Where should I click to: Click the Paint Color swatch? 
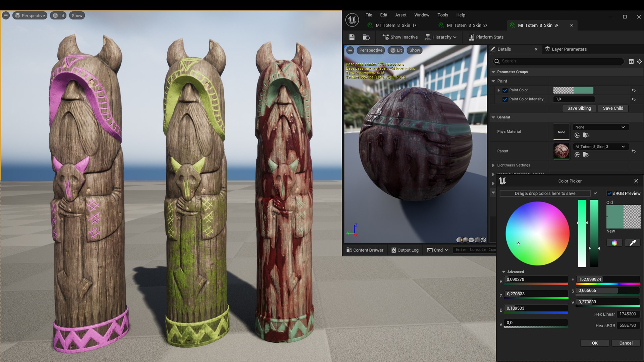point(573,90)
